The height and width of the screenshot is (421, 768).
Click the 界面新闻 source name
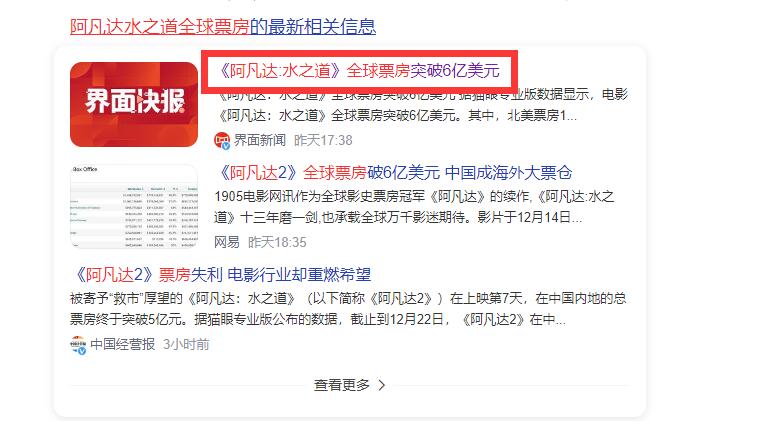(x=260, y=140)
